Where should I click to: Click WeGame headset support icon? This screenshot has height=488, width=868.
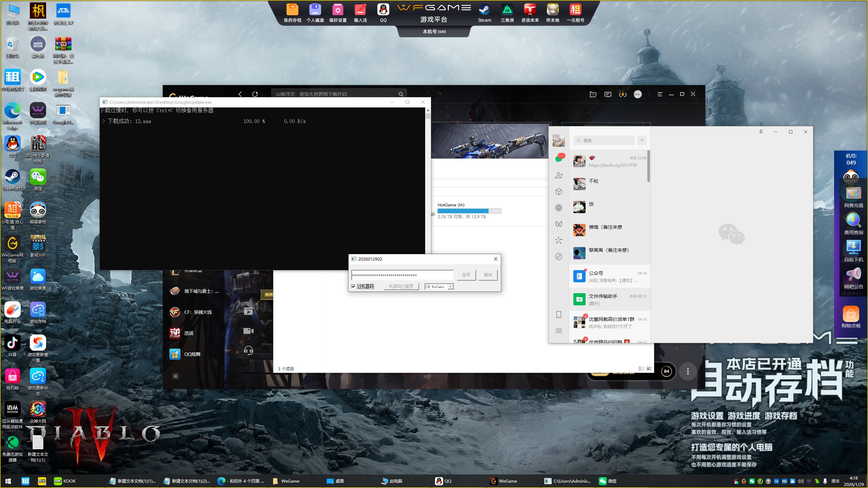pos(248,350)
